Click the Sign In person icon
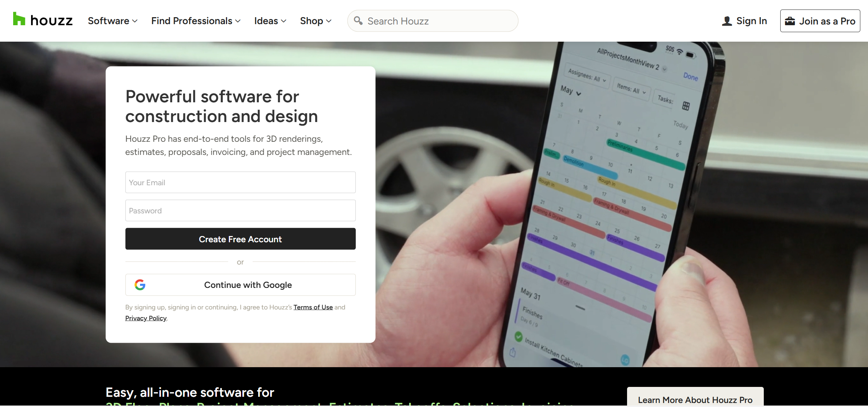 (727, 21)
